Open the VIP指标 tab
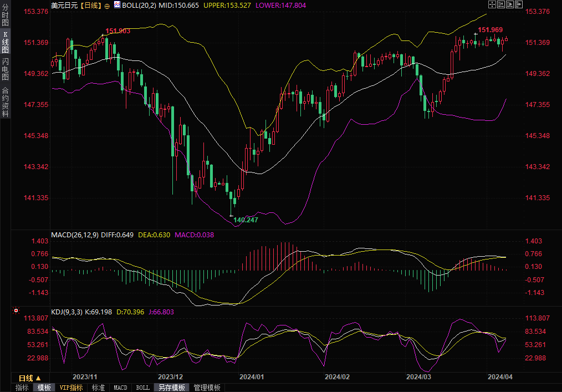 coord(71,388)
